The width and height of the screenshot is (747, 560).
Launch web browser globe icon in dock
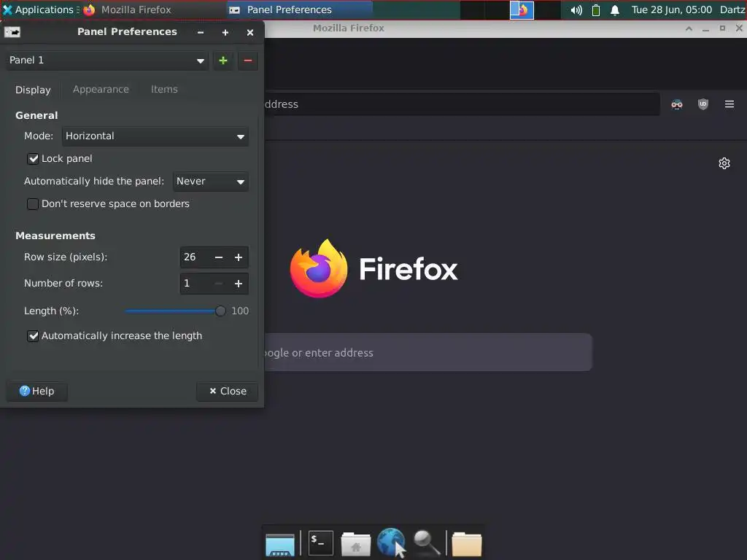point(391,542)
